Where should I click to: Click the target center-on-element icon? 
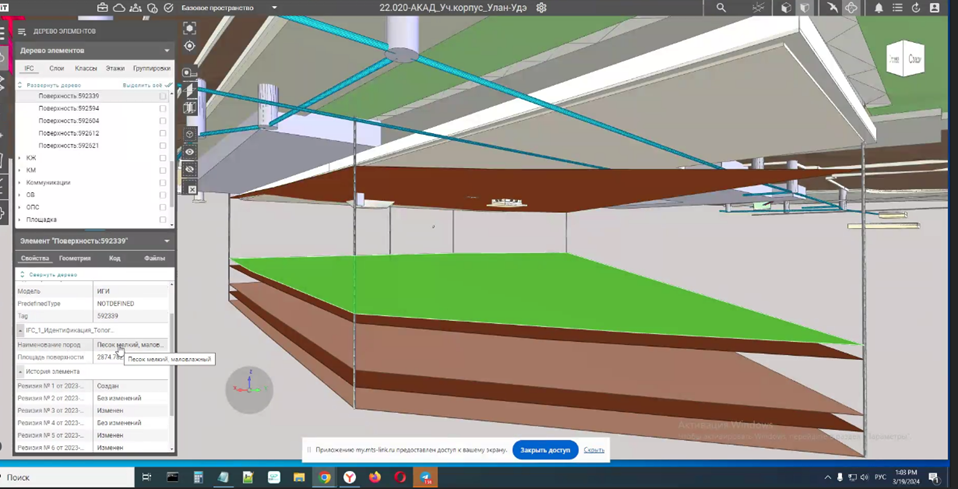coord(189,46)
